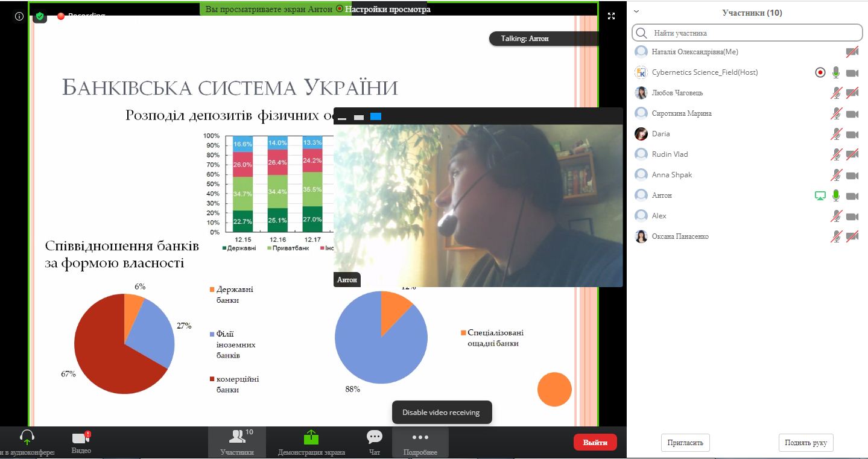Screen dimensions: 868x459
Task: Click camera icon of Любов Чаговець
Action: click(x=852, y=93)
